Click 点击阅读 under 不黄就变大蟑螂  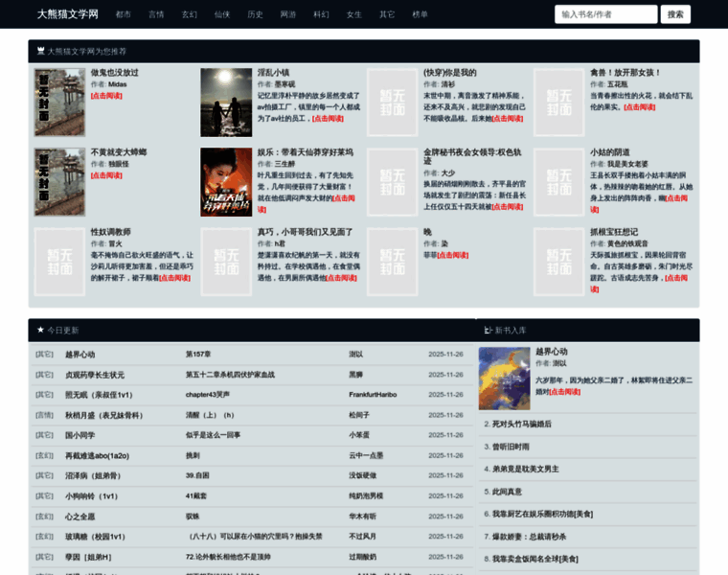106,175
